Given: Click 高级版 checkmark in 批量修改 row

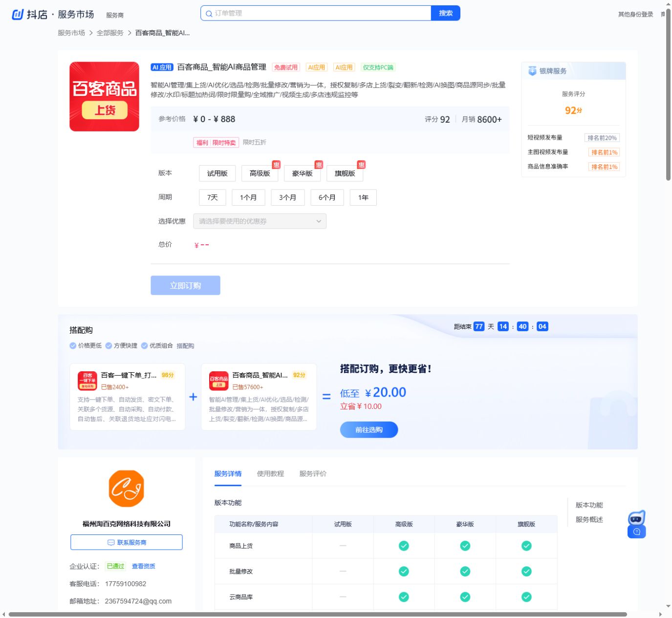Looking at the screenshot, I should (x=404, y=571).
